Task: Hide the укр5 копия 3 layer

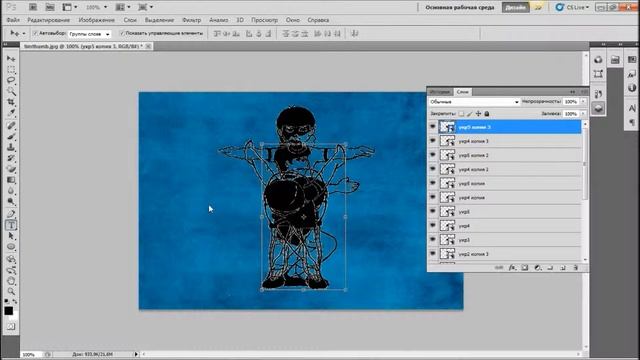Action: pyautogui.click(x=433, y=127)
